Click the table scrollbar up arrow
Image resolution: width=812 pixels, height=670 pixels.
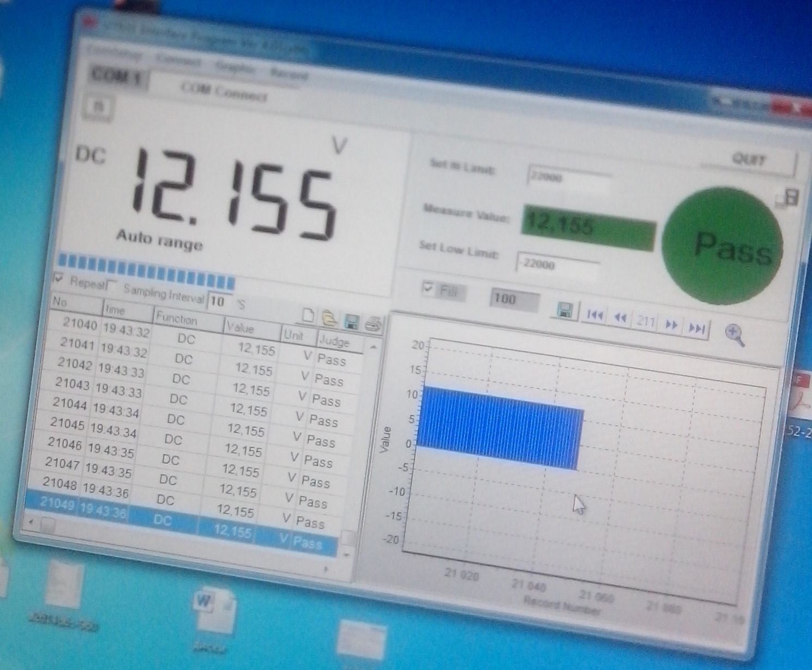(374, 347)
